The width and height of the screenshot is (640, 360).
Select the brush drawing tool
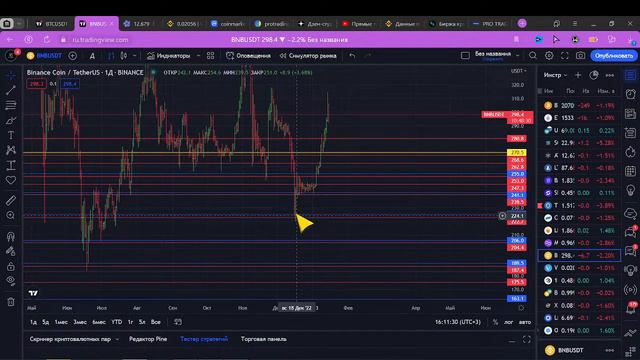click(11, 120)
